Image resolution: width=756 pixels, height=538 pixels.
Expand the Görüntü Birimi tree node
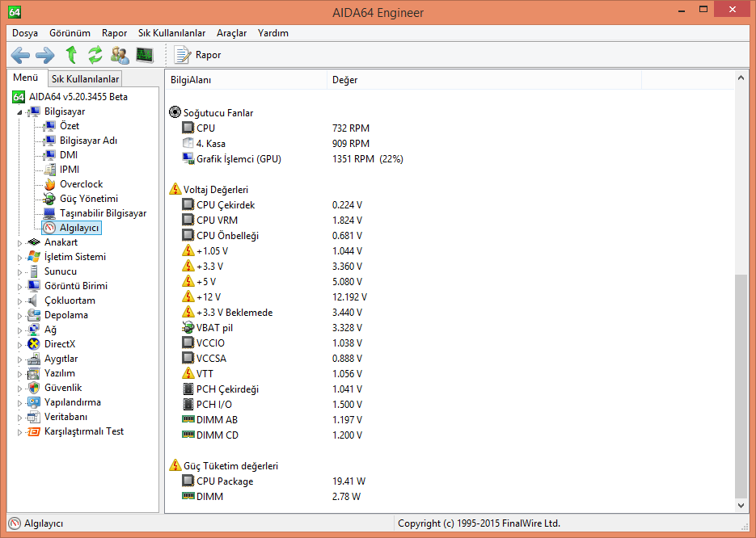19,287
